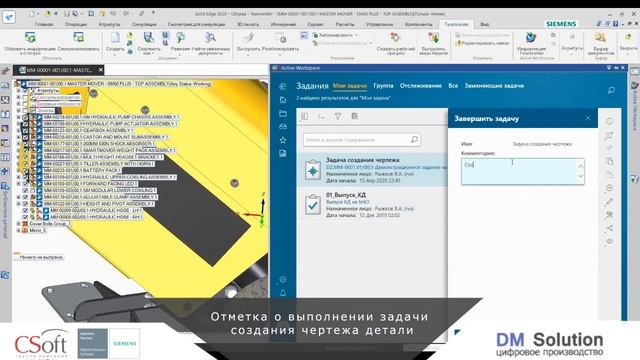Click the settings gear icon in Active Workspace sidebar
The height and width of the screenshot is (360, 640).
[x=282, y=280]
